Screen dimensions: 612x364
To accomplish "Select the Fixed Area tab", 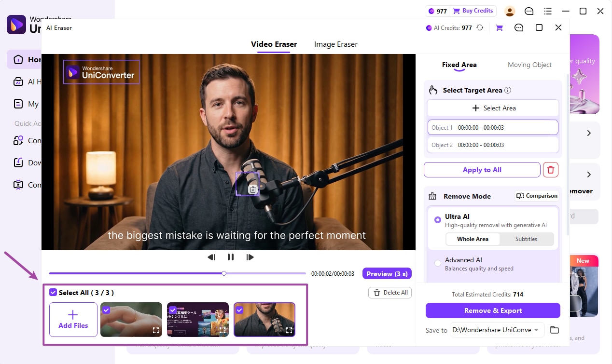I will (x=459, y=65).
